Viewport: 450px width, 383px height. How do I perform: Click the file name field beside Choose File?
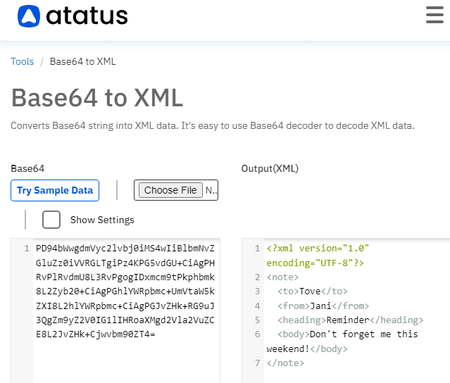pos(211,190)
